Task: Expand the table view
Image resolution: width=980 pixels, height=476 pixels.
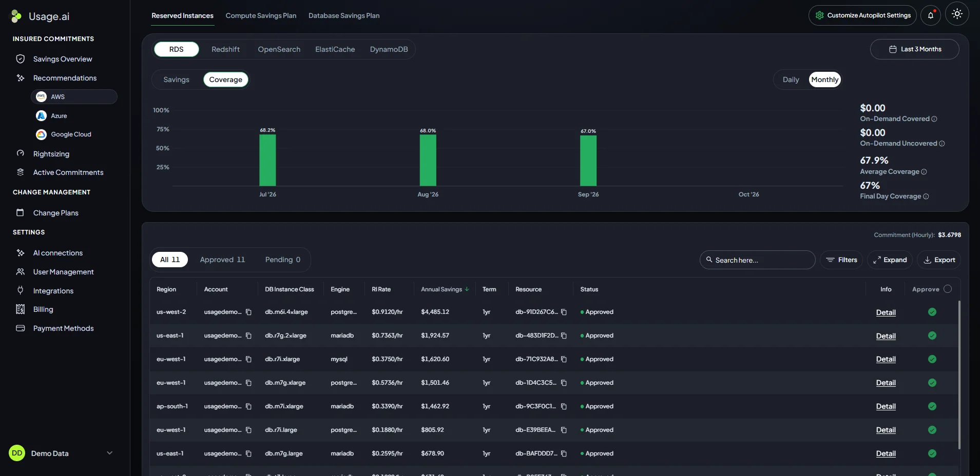Action: [890, 260]
